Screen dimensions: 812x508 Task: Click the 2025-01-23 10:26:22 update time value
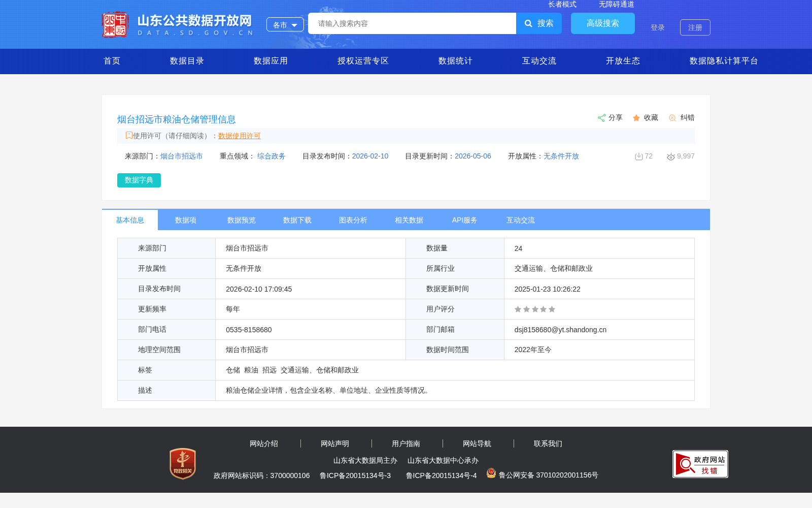547,289
